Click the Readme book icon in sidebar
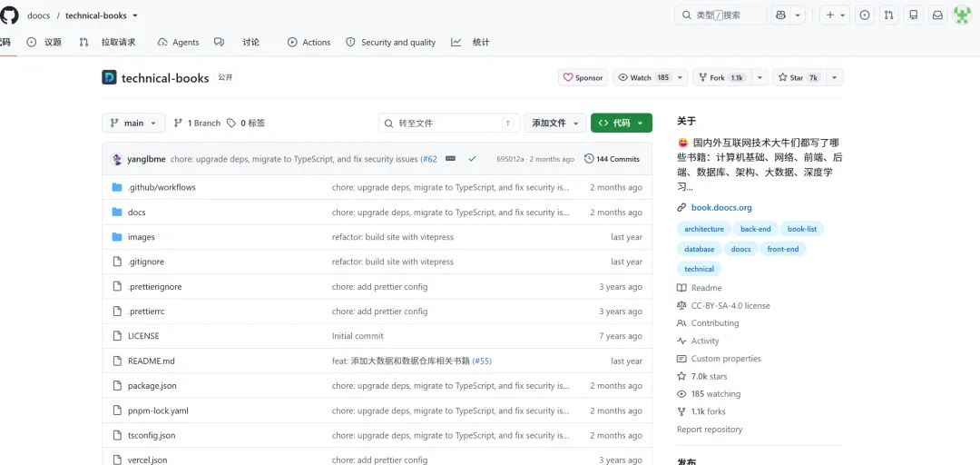The image size is (980, 465). (x=681, y=288)
